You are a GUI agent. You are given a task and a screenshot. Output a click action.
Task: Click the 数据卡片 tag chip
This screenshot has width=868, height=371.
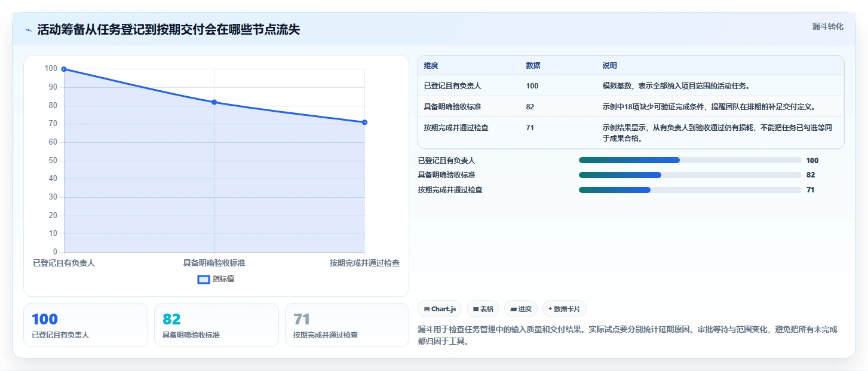point(565,309)
